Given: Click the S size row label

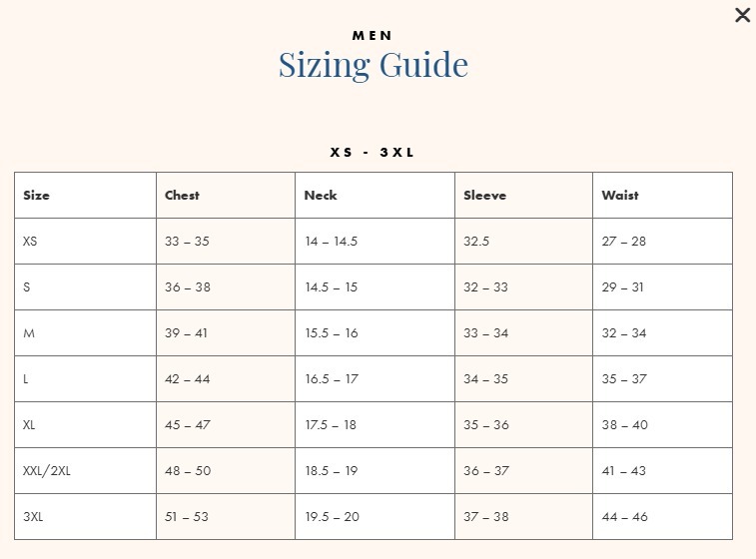Looking at the screenshot, I should point(27,287).
